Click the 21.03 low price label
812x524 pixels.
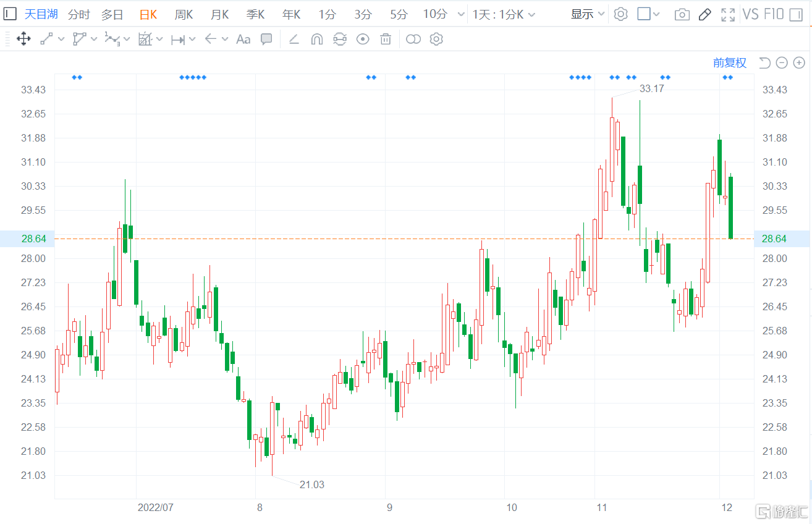[312, 484]
